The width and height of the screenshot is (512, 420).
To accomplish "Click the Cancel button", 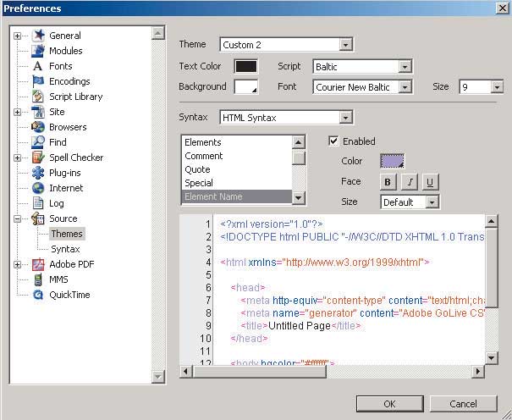I will coord(464,404).
